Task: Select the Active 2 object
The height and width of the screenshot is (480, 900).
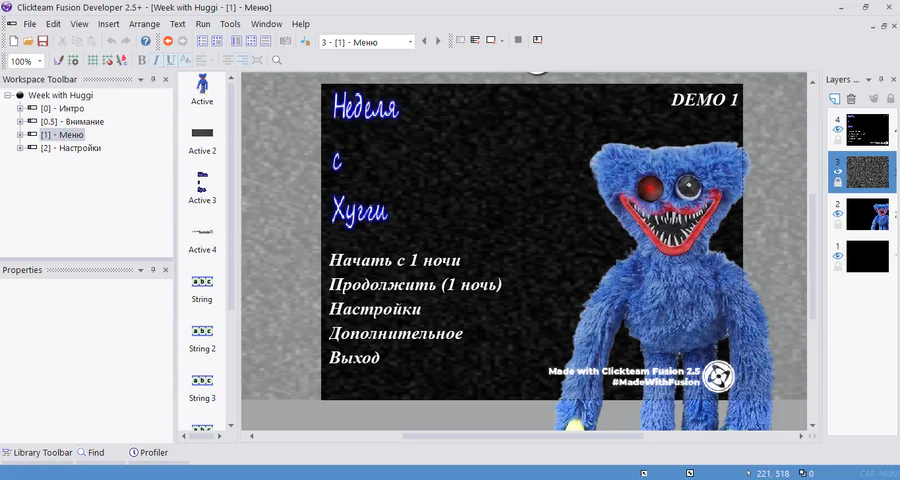Action: pos(202,140)
